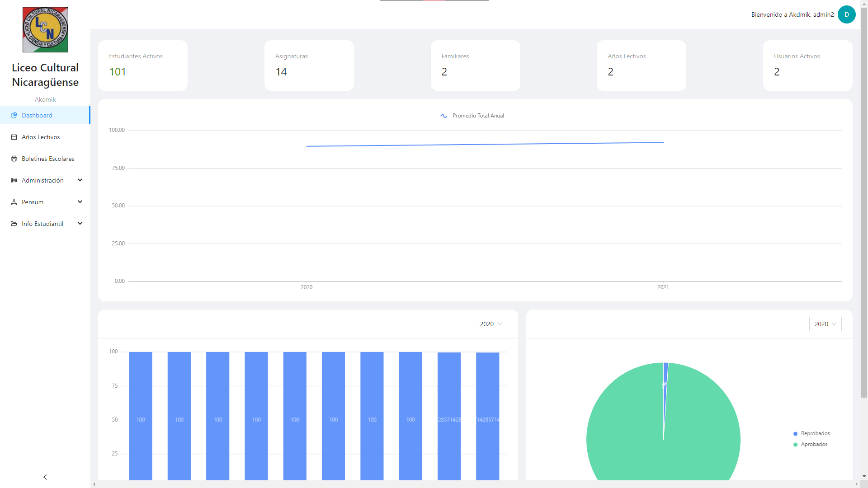Open the pie chart year 2020 dropdown

click(825, 324)
